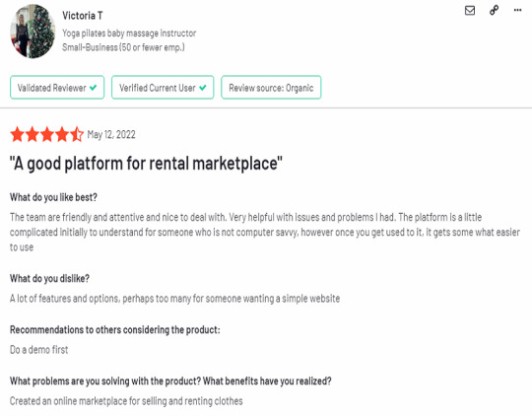532x416 pixels.
Task: Click the review date May 12, 2022
Action: [111, 134]
